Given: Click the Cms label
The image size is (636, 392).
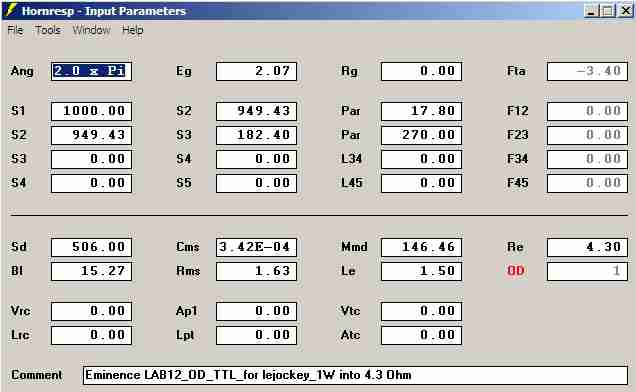Looking at the screenshot, I should (x=187, y=247).
